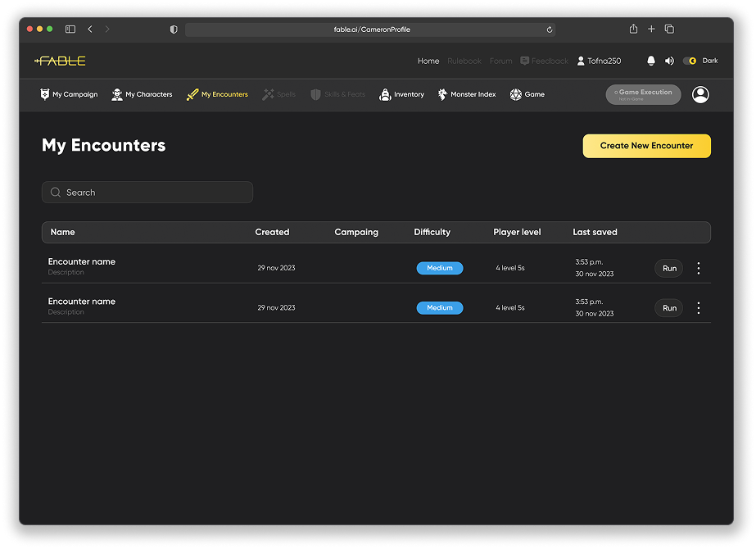The width and height of the screenshot is (756, 549).
Task: Run the first encounter in the list
Action: click(x=669, y=268)
